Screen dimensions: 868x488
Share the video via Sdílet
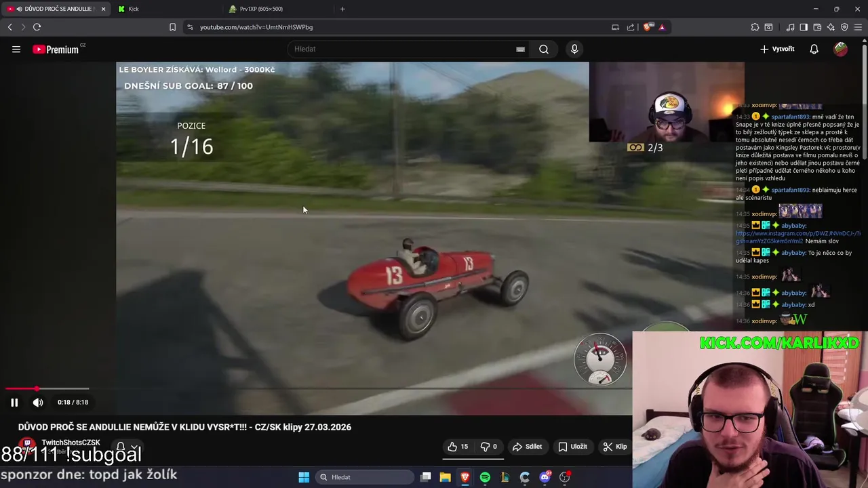(x=527, y=447)
